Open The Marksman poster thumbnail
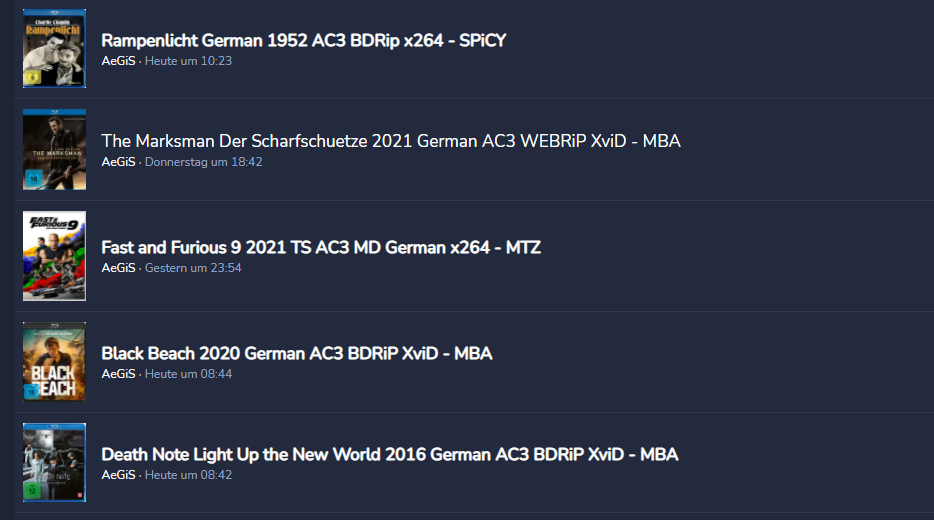This screenshot has width=934, height=520. (54, 149)
